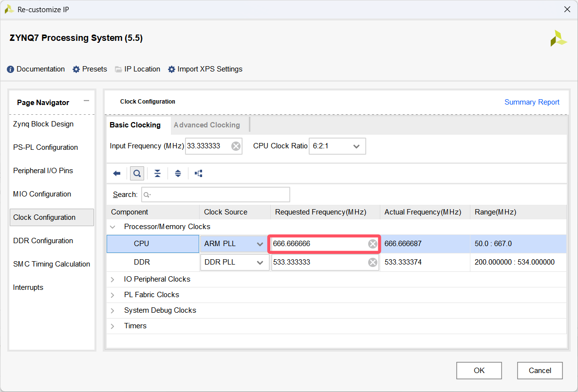Viewport: 578px width, 392px height.
Task: Open SMC Timing Calculation page
Action: (x=52, y=264)
